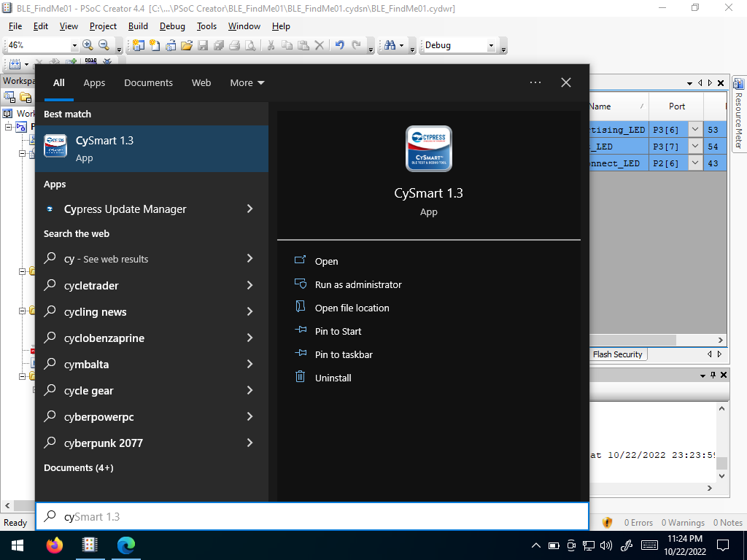Screen dimensions: 747x560
Task: Select Run as administrator option
Action: tap(357, 285)
